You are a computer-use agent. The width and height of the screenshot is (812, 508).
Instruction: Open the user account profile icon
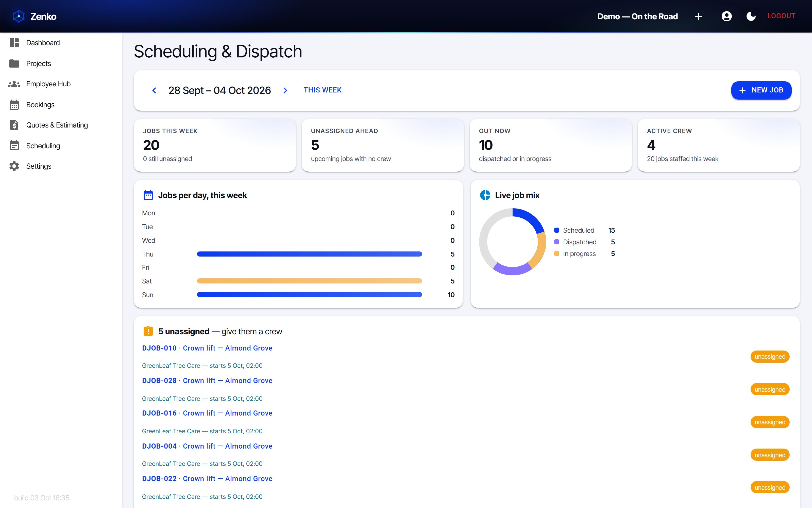(726, 16)
